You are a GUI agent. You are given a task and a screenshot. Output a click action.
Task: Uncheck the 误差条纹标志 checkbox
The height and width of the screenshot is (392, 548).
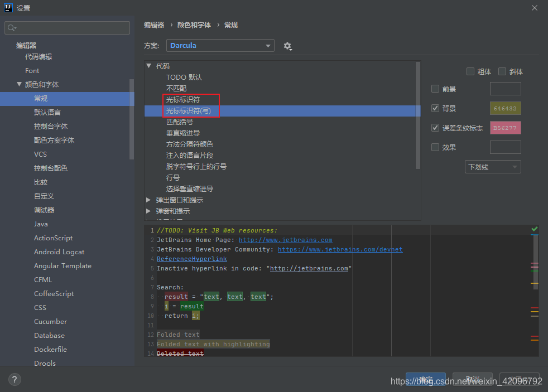click(x=435, y=128)
